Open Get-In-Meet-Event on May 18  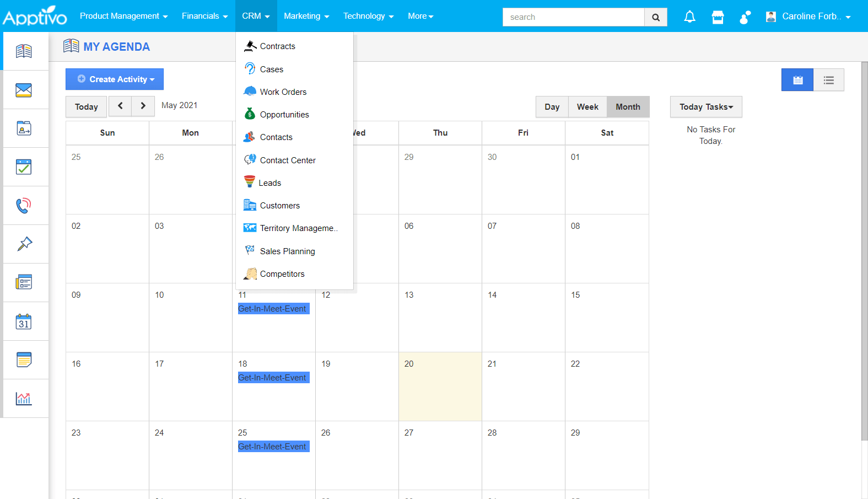click(273, 378)
